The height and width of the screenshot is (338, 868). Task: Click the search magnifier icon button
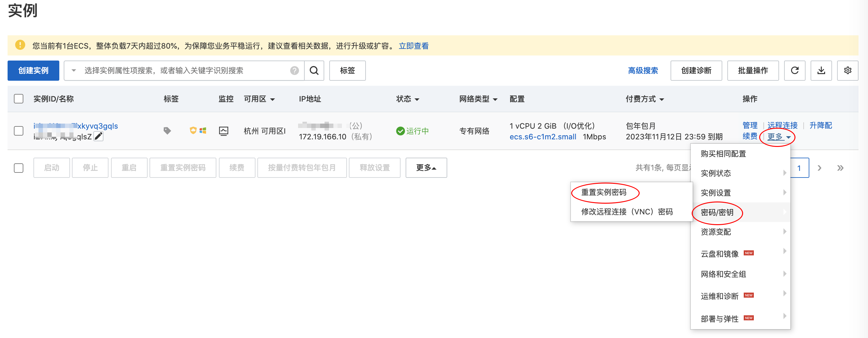coord(314,70)
